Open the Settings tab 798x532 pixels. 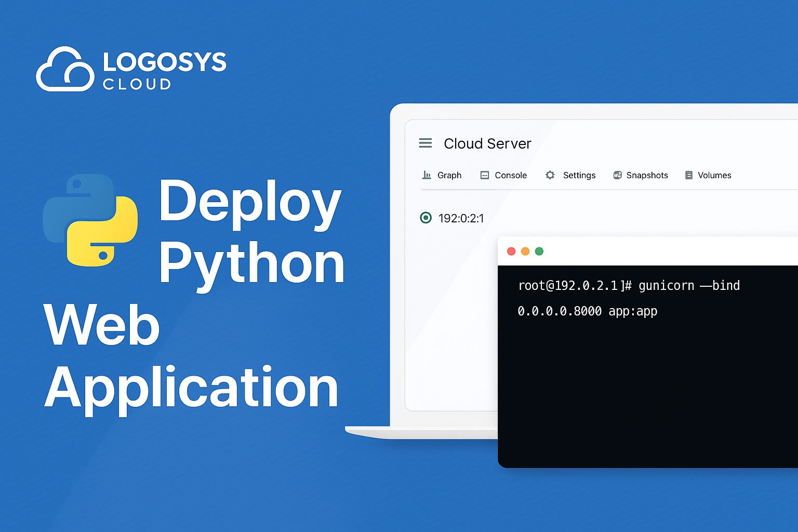point(570,175)
